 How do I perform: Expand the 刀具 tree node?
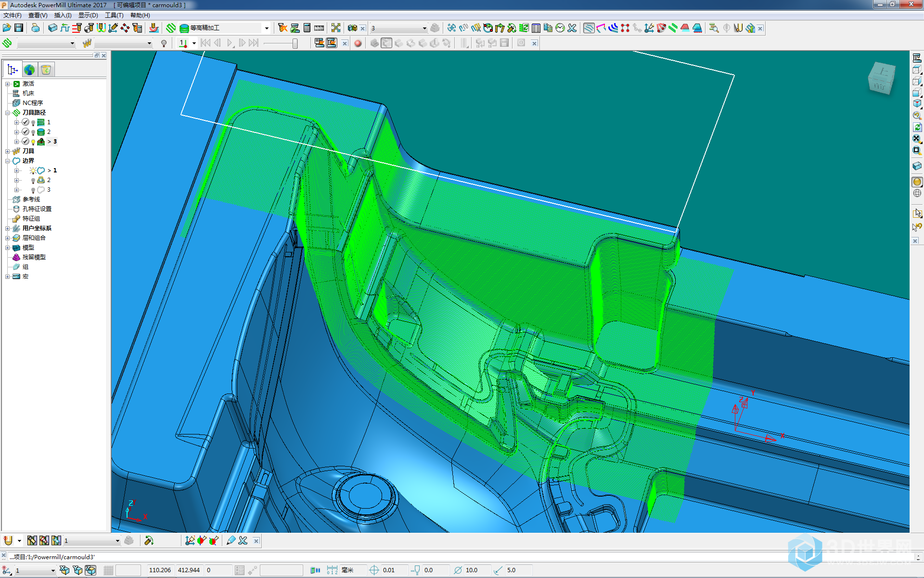tap(7, 151)
